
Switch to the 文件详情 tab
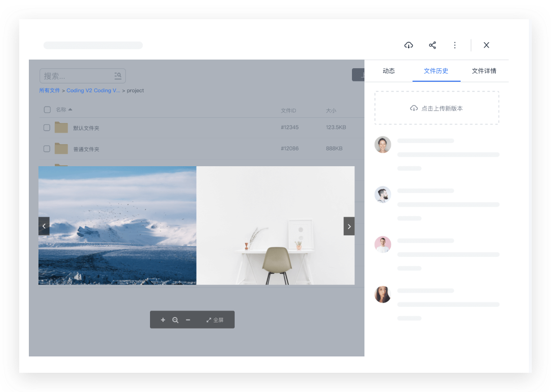point(484,71)
